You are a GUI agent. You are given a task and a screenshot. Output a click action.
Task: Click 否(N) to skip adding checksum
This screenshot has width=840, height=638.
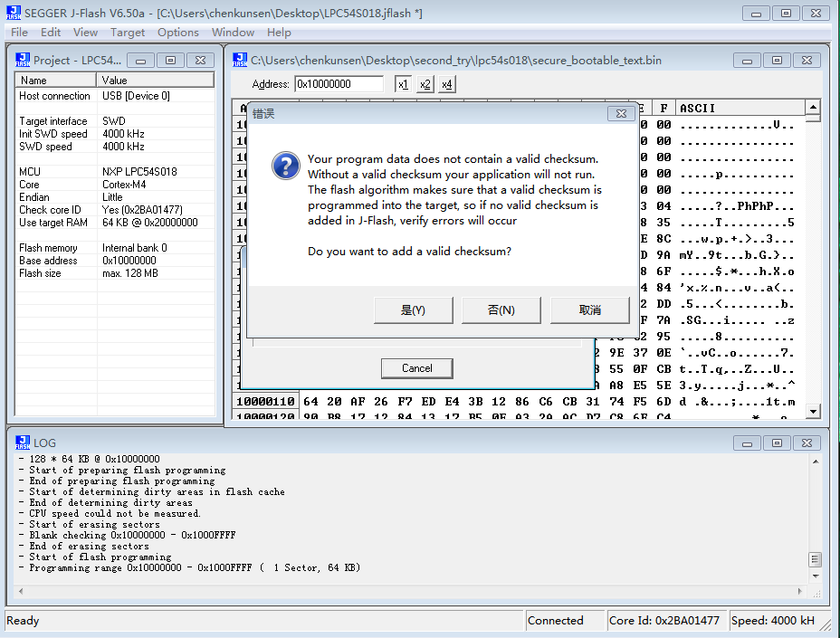point(501,310)
